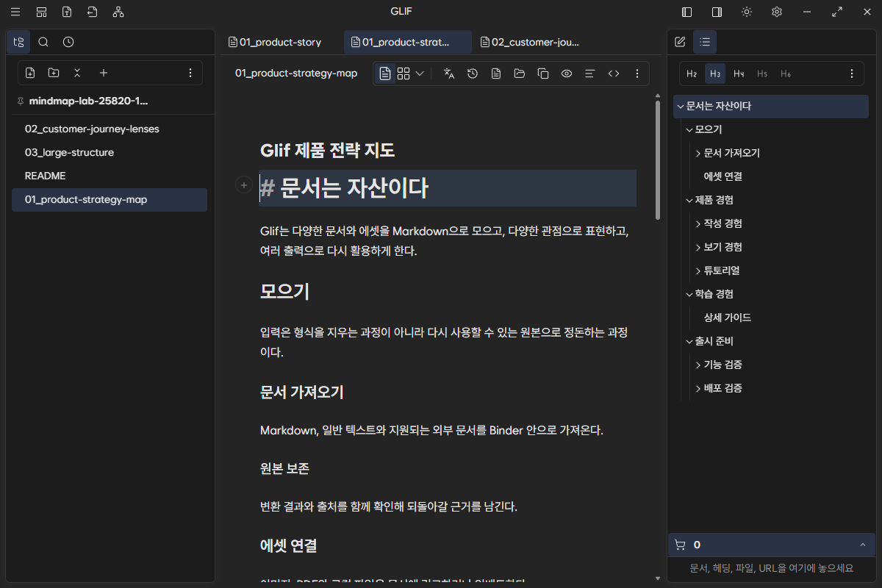The height and width of the screenshot is (588, 882).
Task: Expand '기능 검증' outline node
Action: coord(698,365)
